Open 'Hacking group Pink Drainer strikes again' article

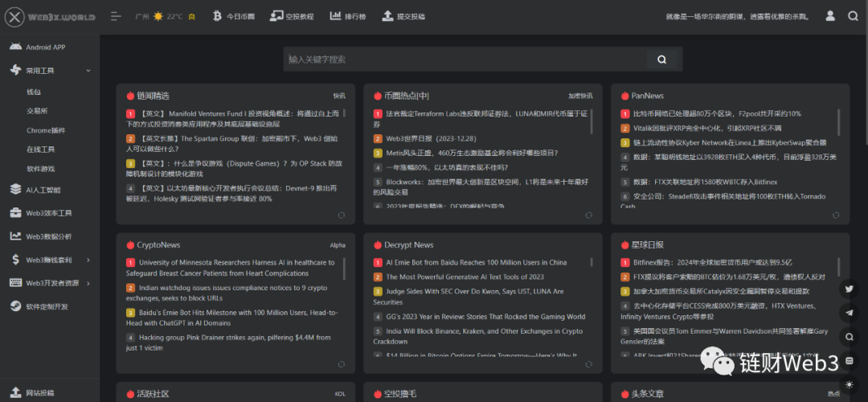point(228,343)
